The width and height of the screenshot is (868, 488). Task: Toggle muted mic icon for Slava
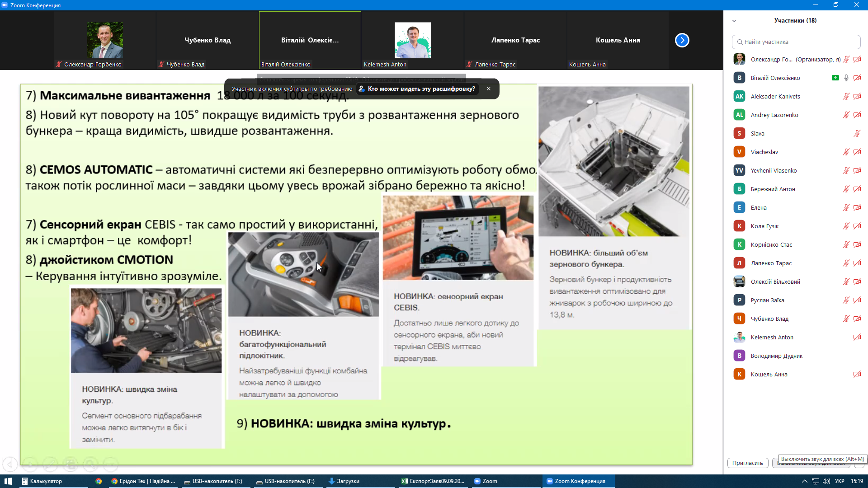coord(857,133)
